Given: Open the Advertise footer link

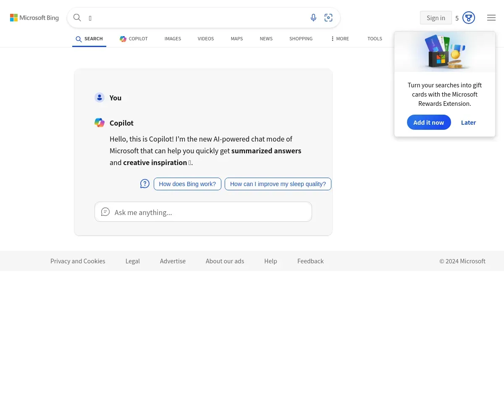Looking at the screenshot, I should coord(173,261).
